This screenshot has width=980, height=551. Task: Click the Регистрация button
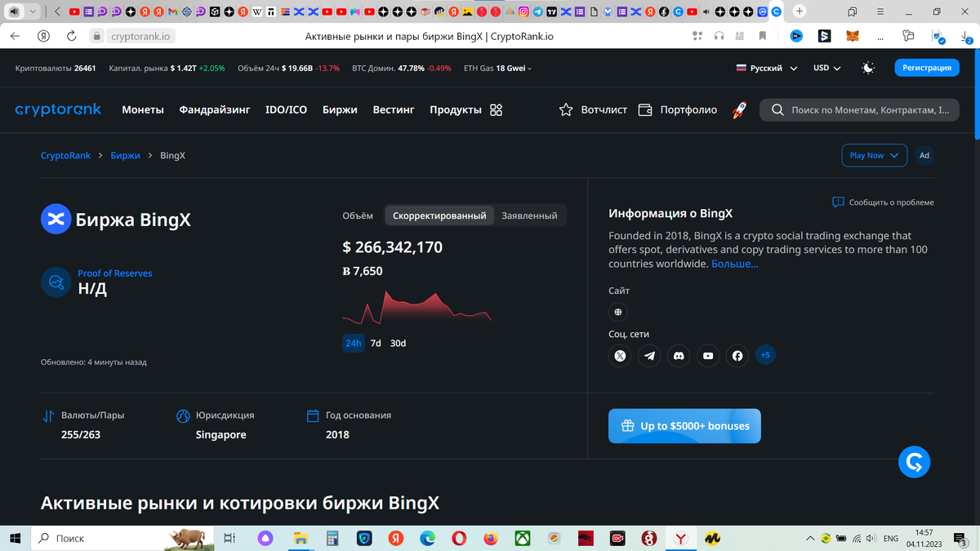coord(927,69)
